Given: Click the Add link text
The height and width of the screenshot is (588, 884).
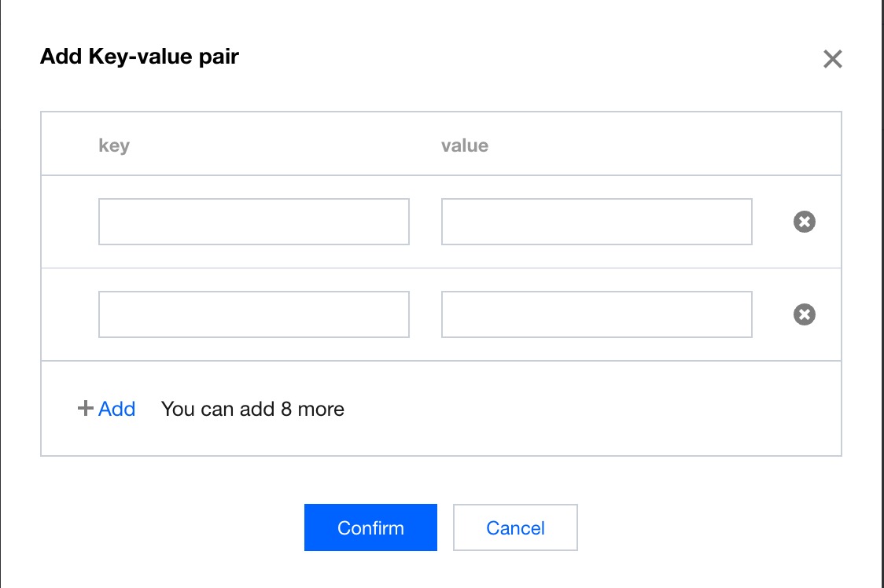Looking at the screenshot, I should (x=117, y=409).
